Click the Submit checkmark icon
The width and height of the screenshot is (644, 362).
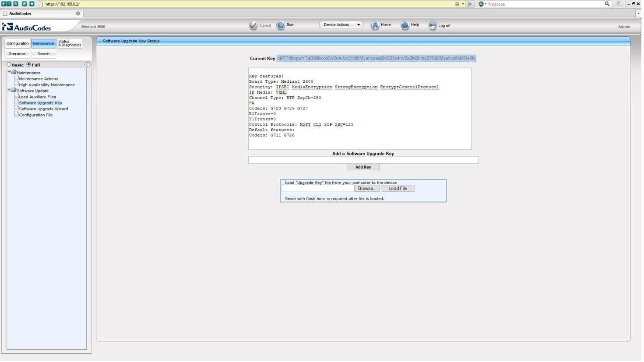point(253,25)
